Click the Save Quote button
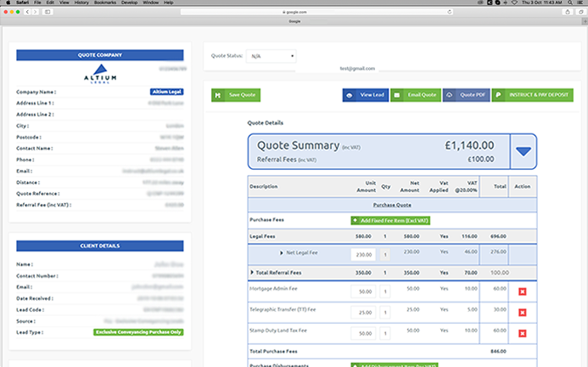This screenshot has height=367, width=588. click(236, 95)
